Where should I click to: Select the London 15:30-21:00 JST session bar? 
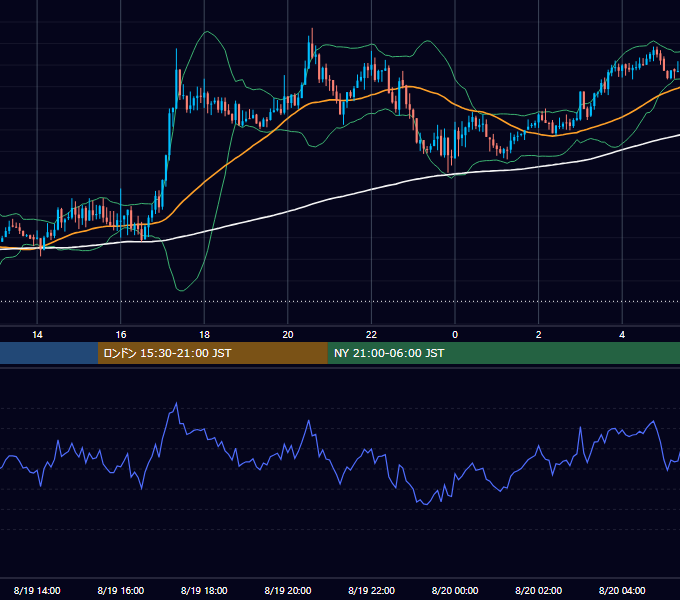tap(212, 353)
